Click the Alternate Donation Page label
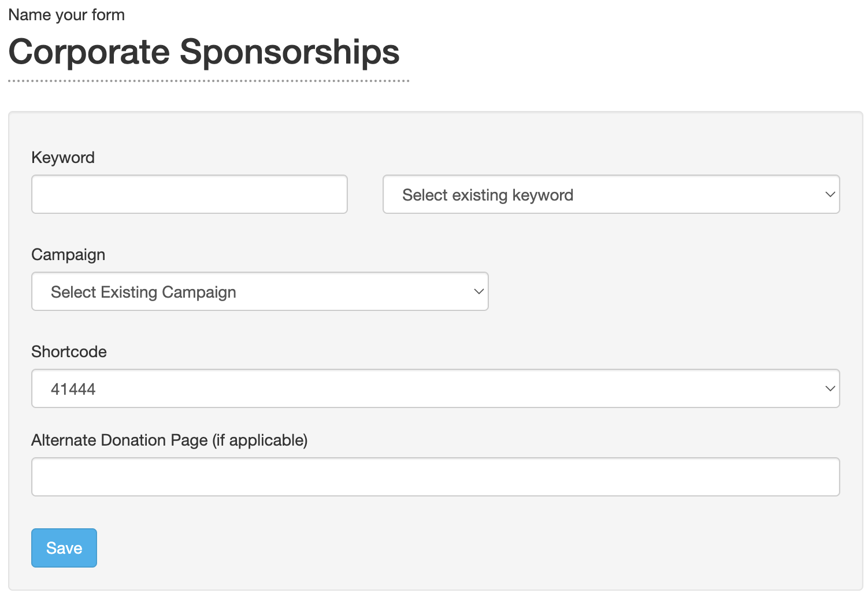 119,440
